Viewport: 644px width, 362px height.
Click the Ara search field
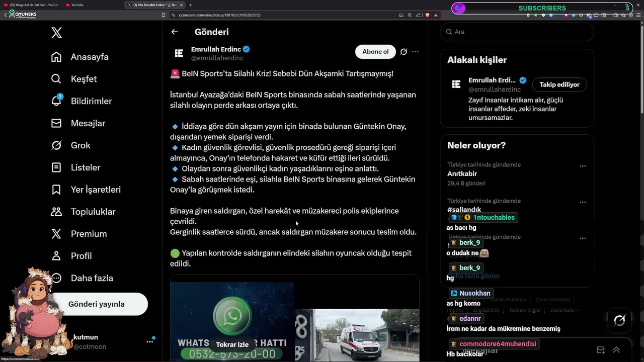[x=517, y=32]
